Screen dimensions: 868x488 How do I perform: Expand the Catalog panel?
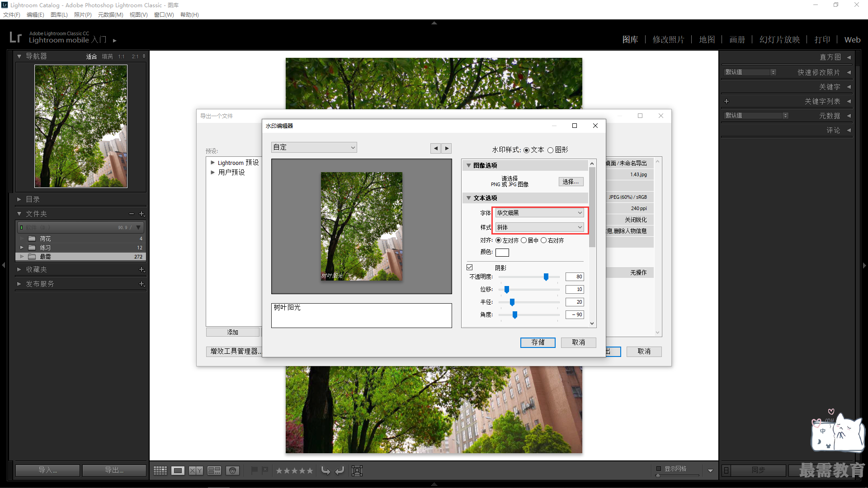coord(19,199)
